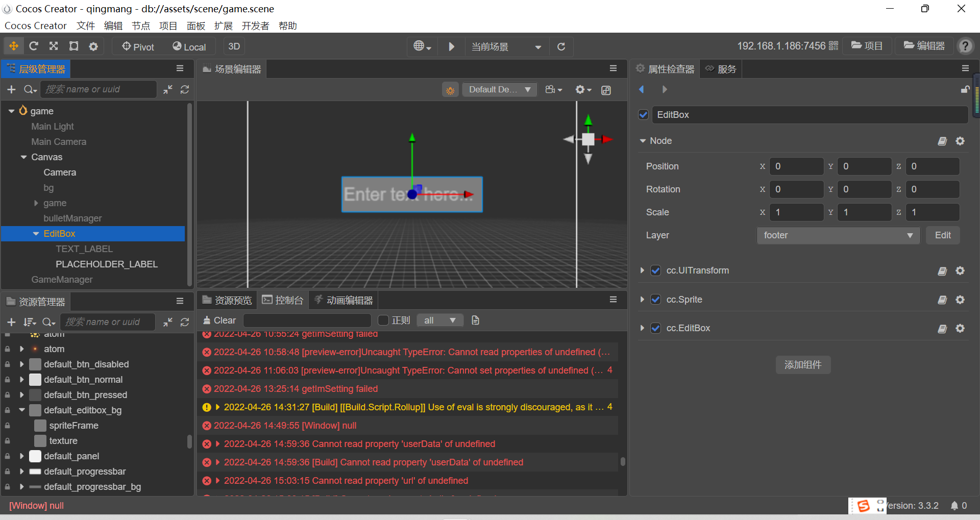Open hierarchy panel hamburger menu

pos(180,68)
